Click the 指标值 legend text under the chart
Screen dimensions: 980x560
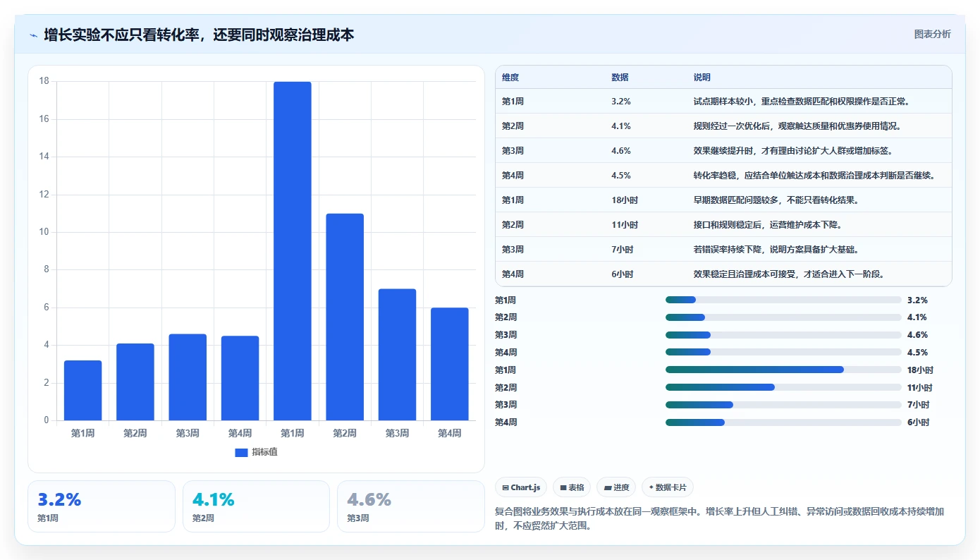(x=265, y=452)
